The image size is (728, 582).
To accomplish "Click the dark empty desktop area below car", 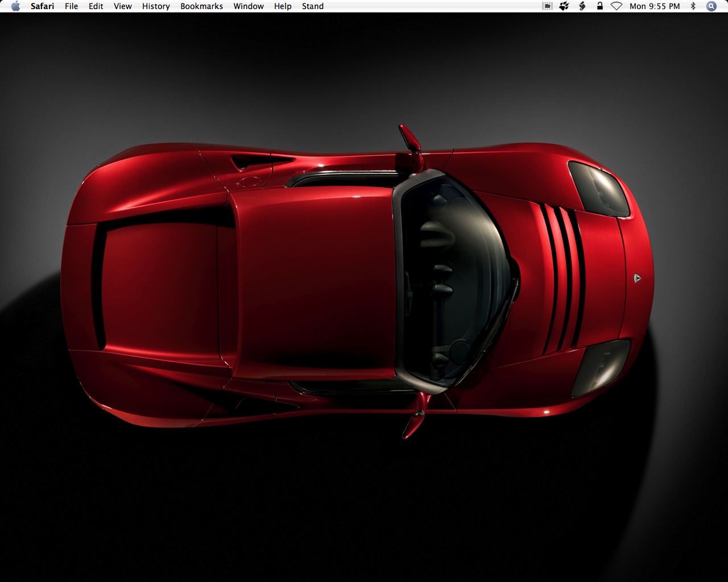I will (364, 512).
